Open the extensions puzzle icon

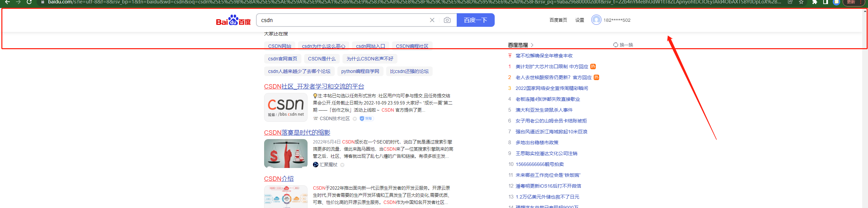[x=814, y=2]
